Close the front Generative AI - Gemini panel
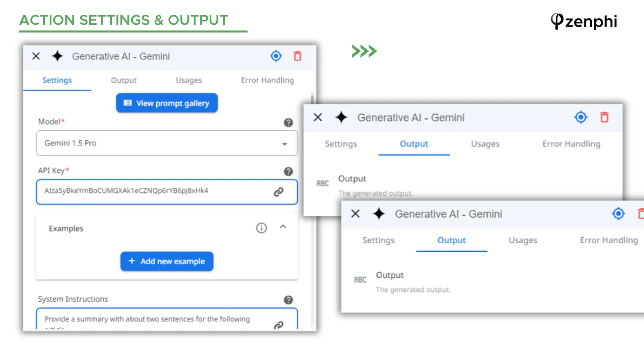This screenshot has height=362, width=644. click(355, 214)
